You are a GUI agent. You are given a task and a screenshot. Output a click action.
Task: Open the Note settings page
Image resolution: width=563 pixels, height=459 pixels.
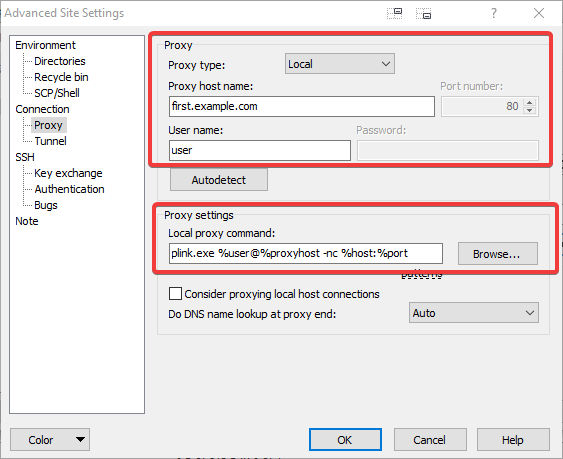[x=27, y=221]
